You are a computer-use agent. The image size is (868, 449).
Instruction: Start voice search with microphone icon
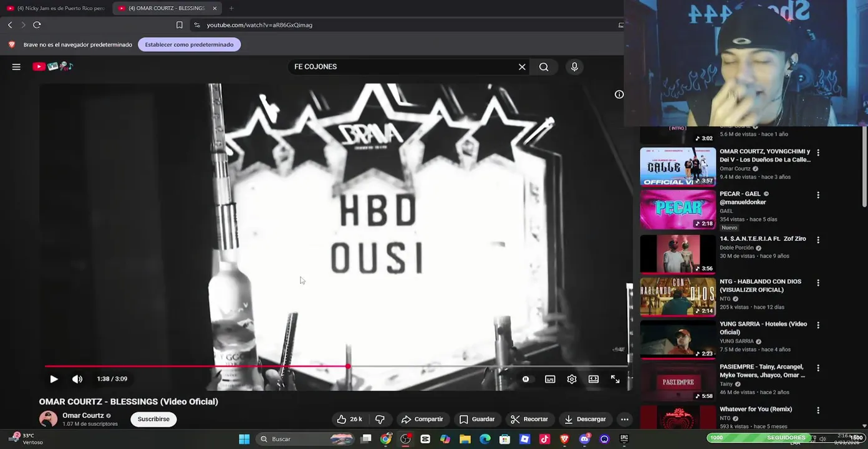tap(574, 67)
